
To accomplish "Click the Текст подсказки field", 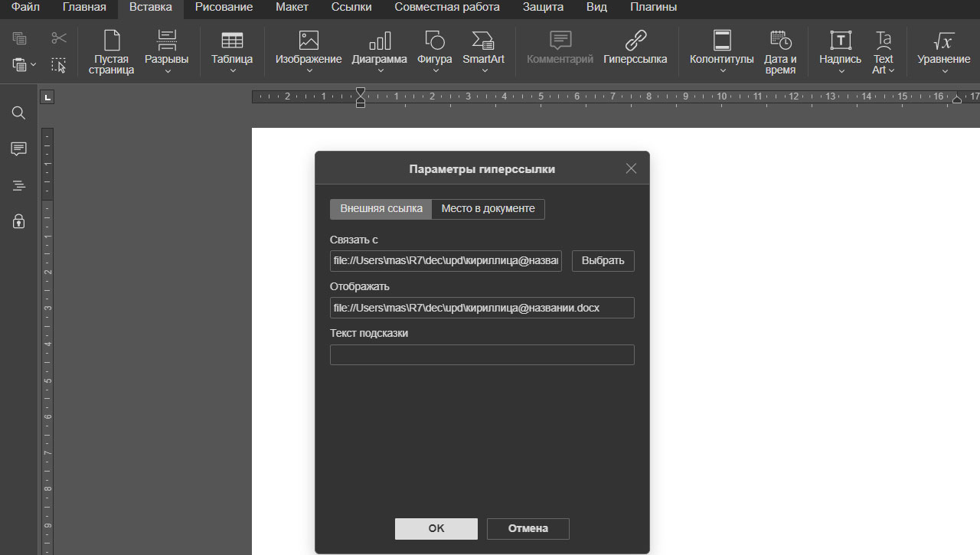I will 482,354.
